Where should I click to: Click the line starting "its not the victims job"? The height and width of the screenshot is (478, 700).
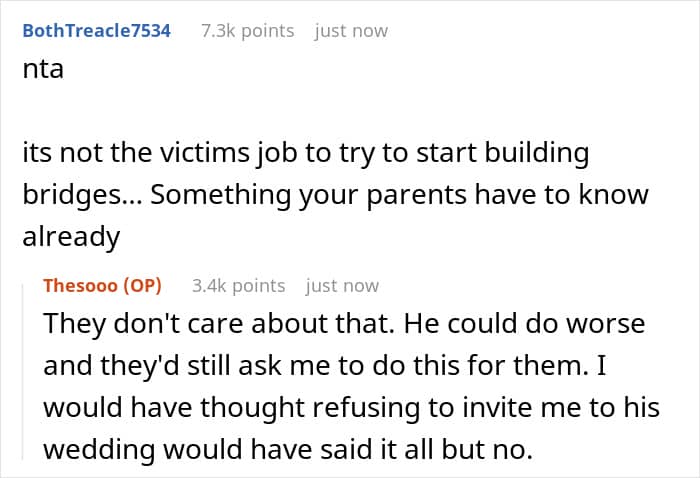pyautogui.click(x=305, y=155)
